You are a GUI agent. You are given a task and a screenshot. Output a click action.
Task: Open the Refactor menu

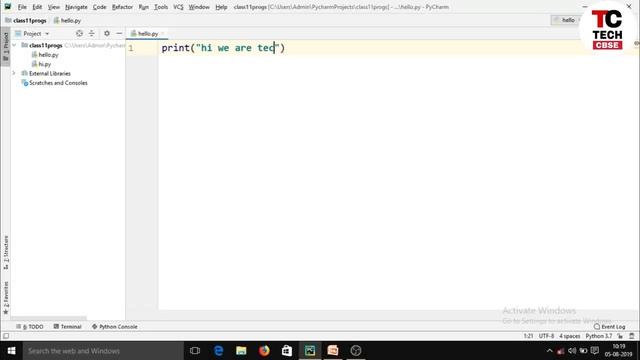pyautogui.click(x=122, y=7)
